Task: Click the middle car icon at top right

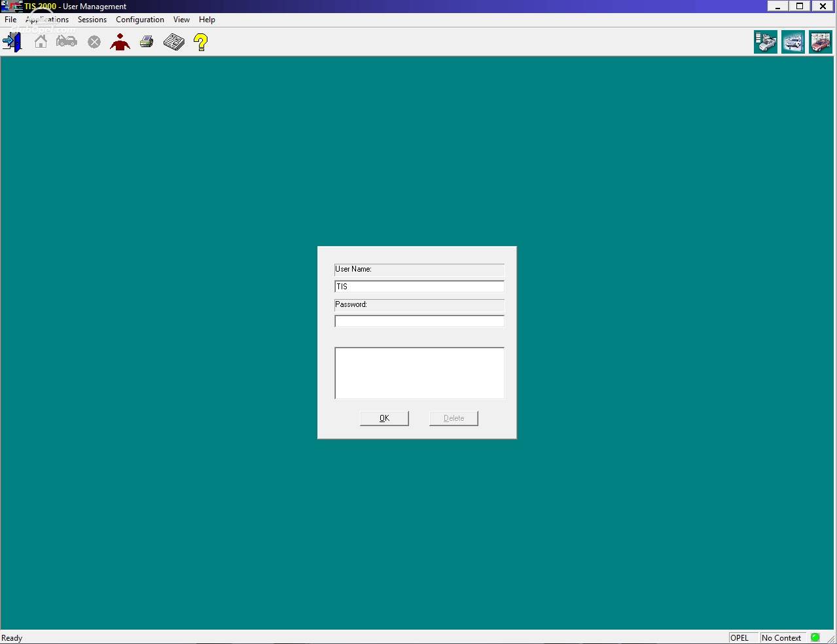Action: pos(793,42)
